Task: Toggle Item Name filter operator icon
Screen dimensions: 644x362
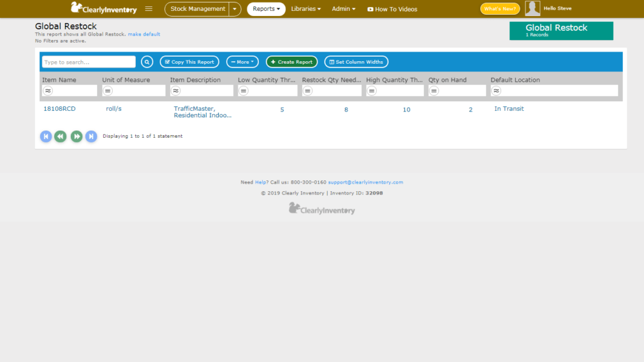Action: (x=48, y=91)
